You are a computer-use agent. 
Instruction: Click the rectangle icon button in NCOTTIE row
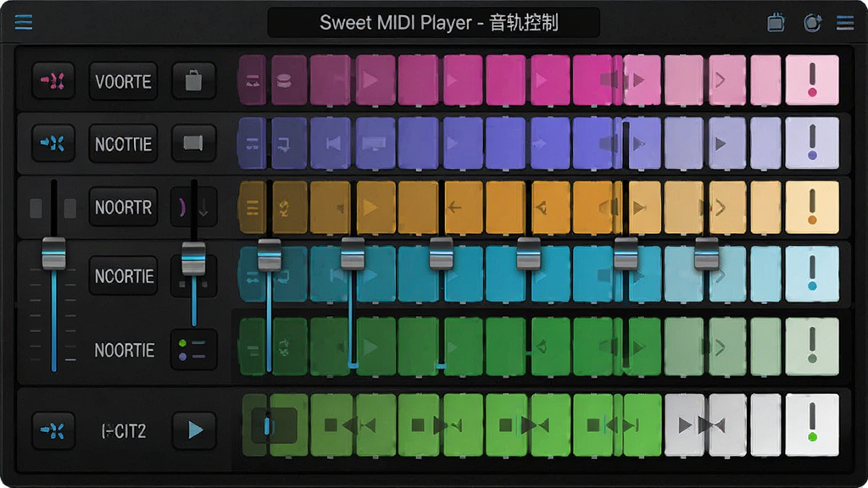pyautogui.click(x=193, y=143)
